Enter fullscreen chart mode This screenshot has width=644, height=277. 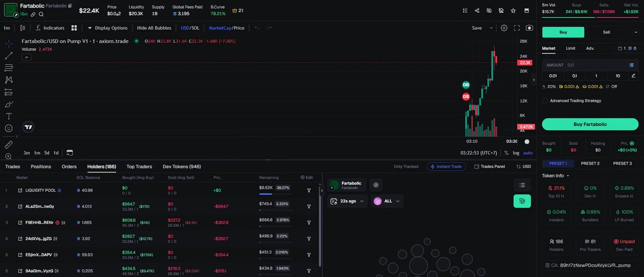click(x=517, y=28)
